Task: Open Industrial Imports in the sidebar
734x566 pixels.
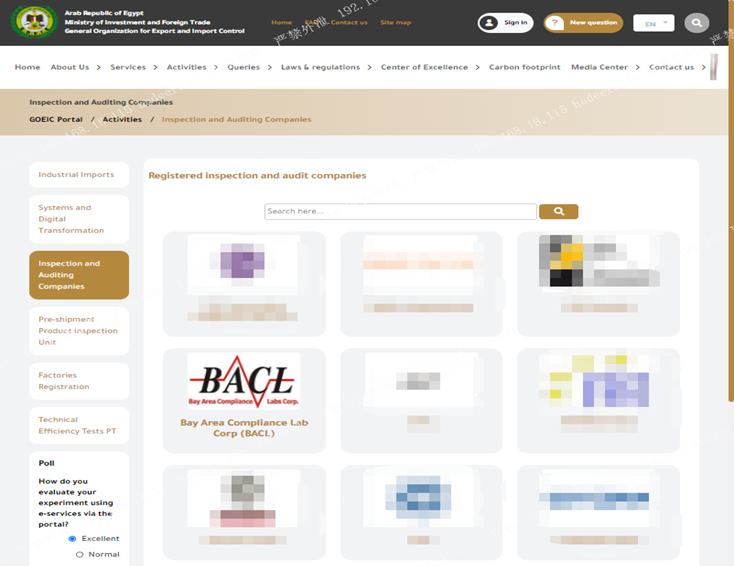Action: tap(77, 175)
